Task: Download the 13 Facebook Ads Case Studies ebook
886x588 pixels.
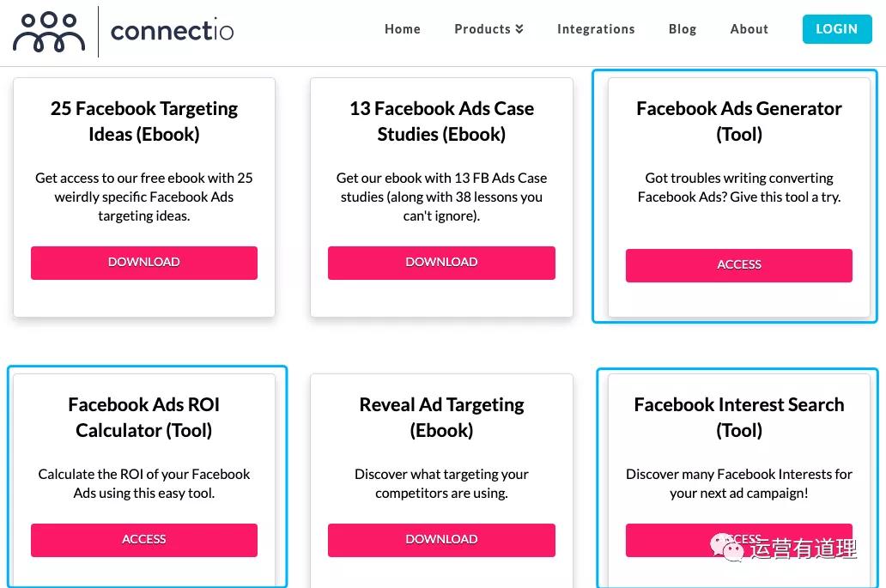Action: (441, 263)
